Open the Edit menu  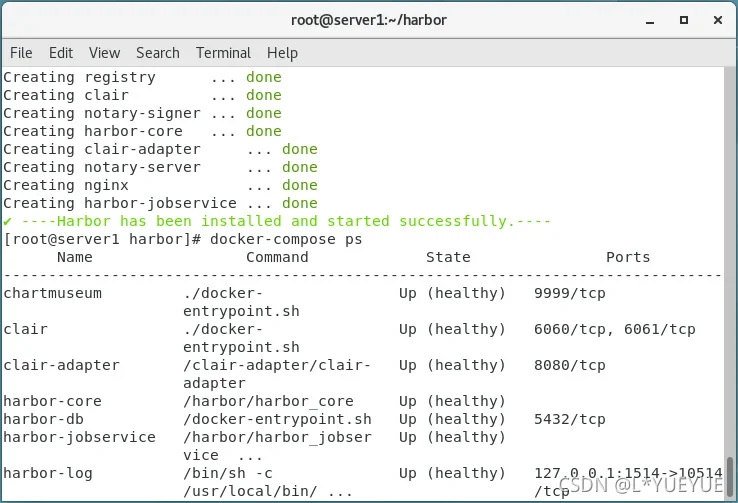click(61, 53)
